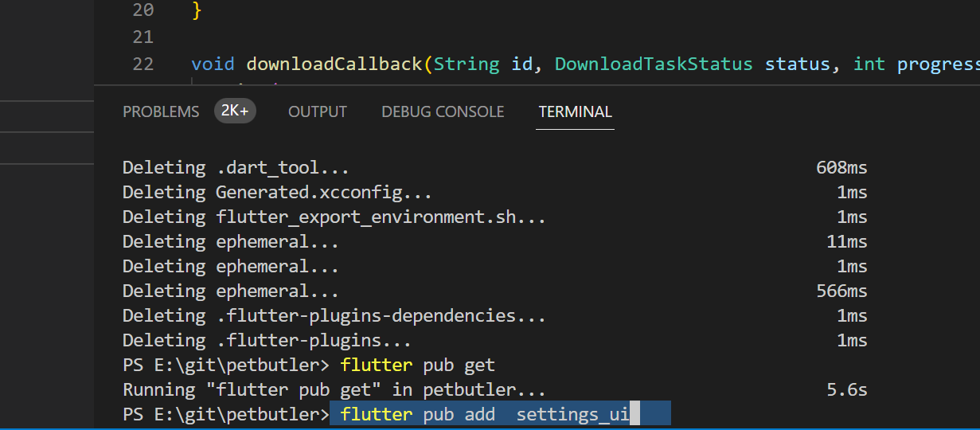Click the closing brace on line 20
Viewport: 980px width, 430px height.
pos(197,10)
